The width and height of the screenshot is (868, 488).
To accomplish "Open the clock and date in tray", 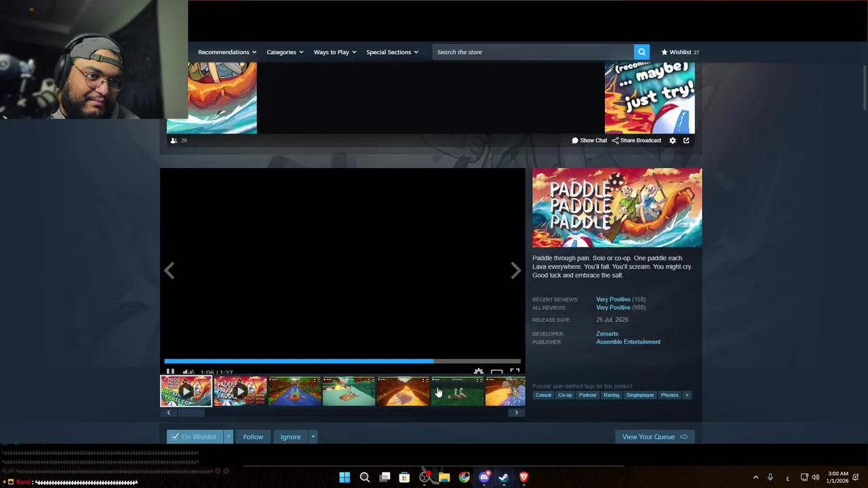I will (838, 477).
